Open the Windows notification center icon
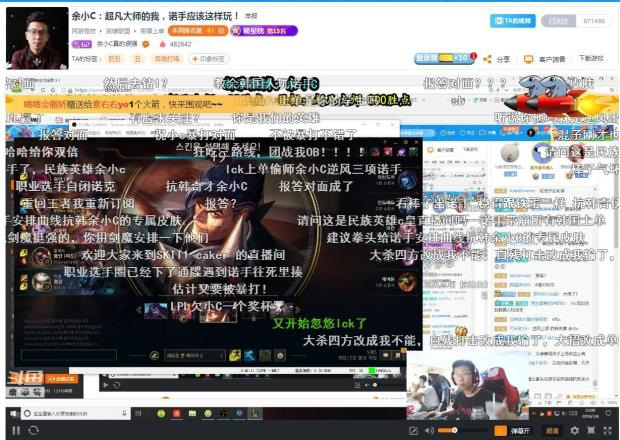The height and width of the screenshot is (440, 620). [609, 414]
